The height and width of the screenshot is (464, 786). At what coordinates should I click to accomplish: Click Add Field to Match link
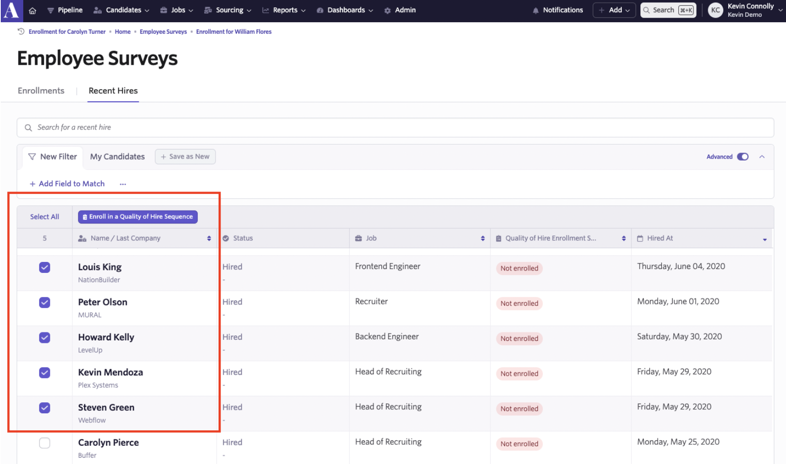click(x=67, y=184)
